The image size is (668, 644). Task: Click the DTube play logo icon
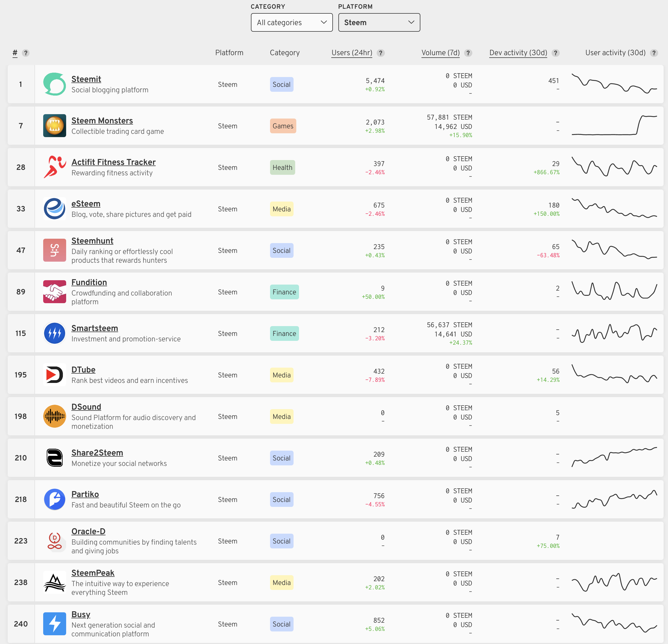55,375
